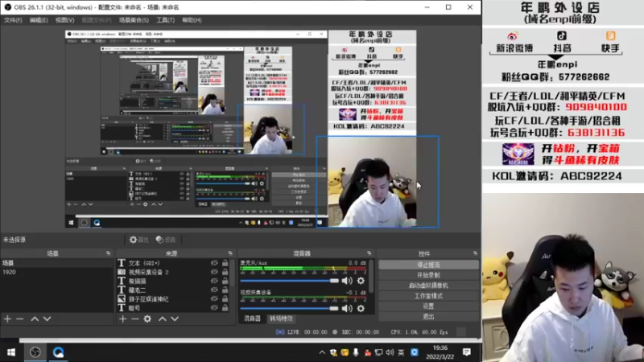This screenshot has width=644, height=362.
Task: Remove the selected scene with the minus icon
Action: coord(19,319)
